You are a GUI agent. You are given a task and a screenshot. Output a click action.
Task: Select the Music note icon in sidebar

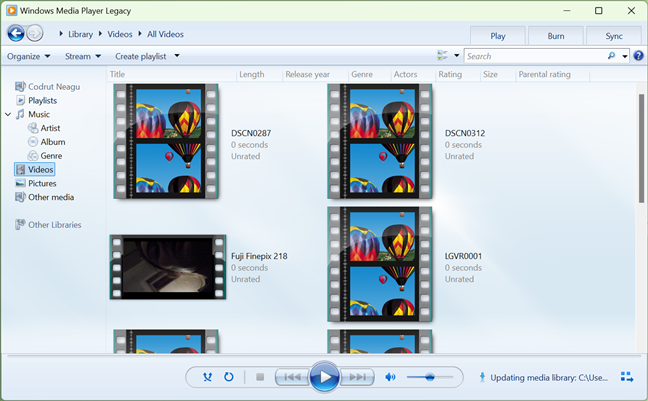click(x=20, y=114)
